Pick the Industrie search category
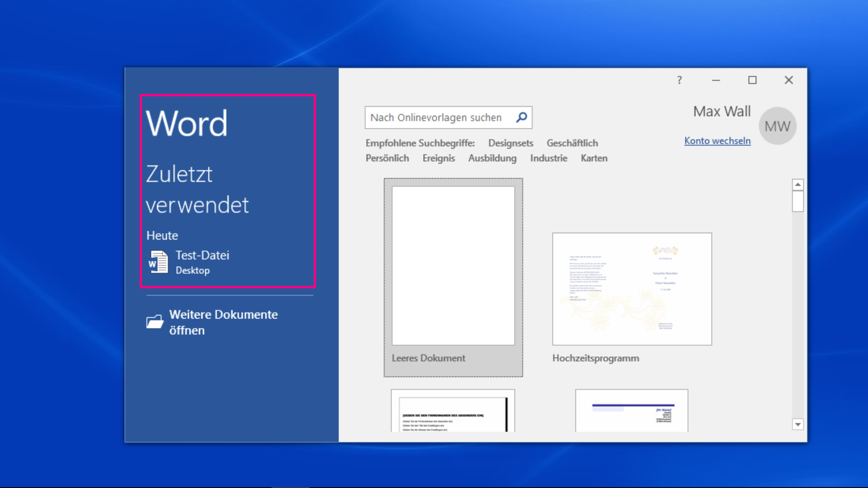 tap(548, 159)
